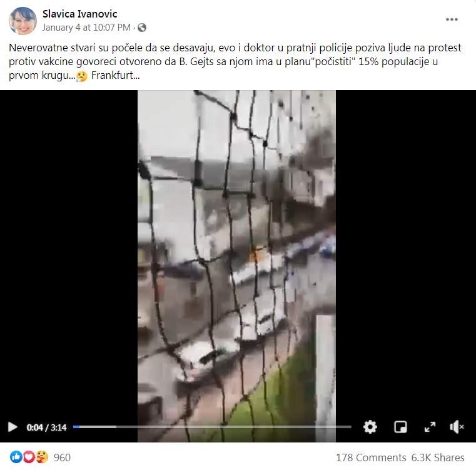Screen dimensions: 476x470
Task: Enable picture-in-picture mode
Action: 400,427
